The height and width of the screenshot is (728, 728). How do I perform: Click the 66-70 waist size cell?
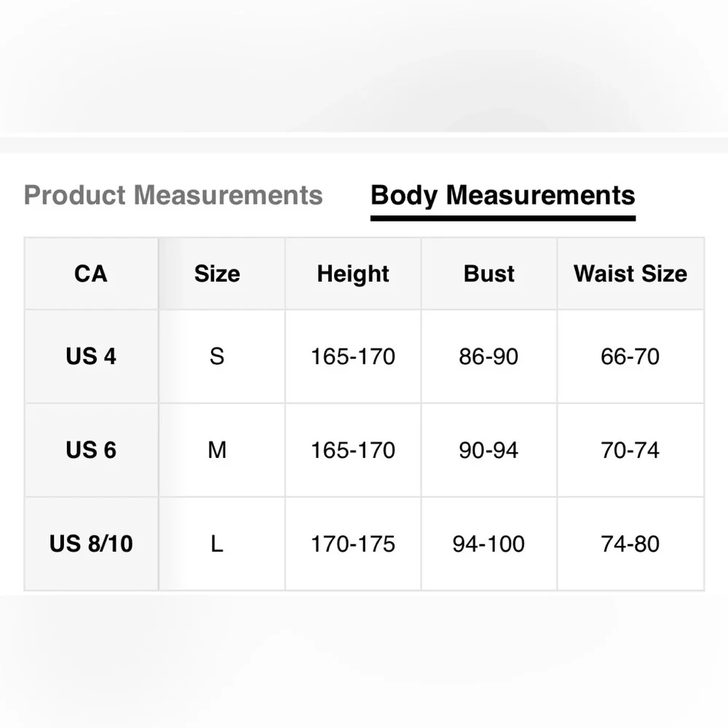point(630,356)
